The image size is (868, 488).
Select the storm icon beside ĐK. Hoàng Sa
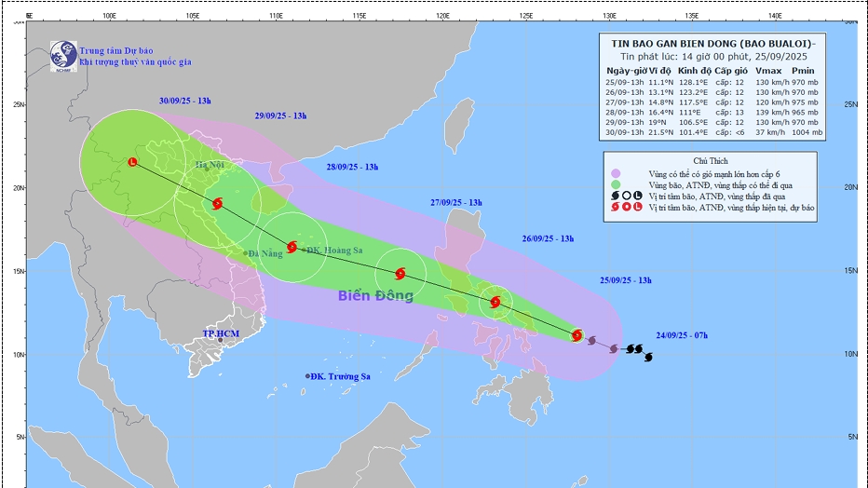292,247
